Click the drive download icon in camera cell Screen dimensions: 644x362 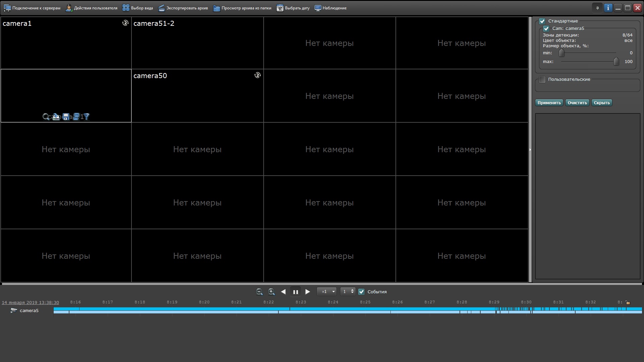click(x=56, y=117)
